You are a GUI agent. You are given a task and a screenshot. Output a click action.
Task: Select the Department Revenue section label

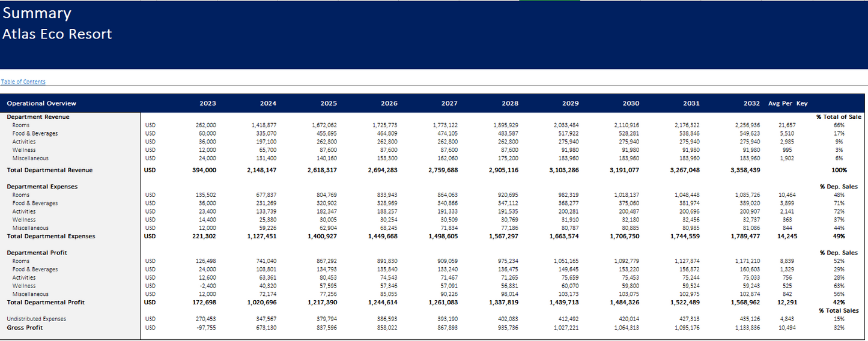(x=38, y=117)
